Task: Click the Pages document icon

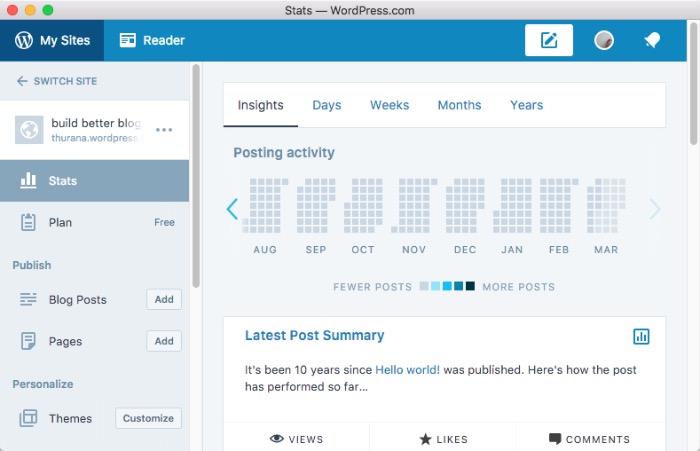Action: pyautogui.click(x=28, y=341)
